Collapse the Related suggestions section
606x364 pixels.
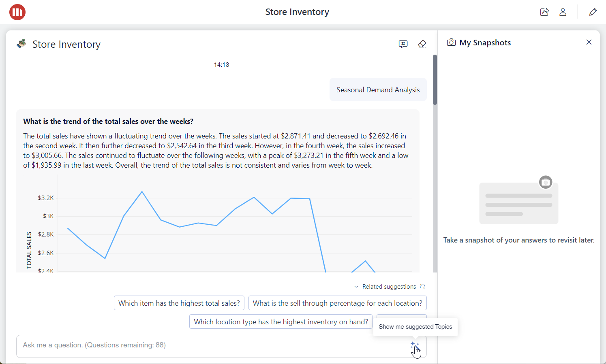(x=356, y=287)
